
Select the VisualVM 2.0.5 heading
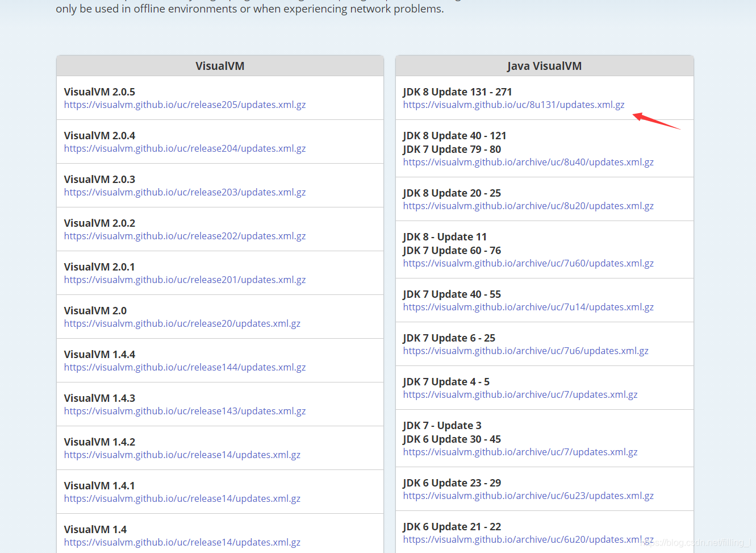click(99, 92)
